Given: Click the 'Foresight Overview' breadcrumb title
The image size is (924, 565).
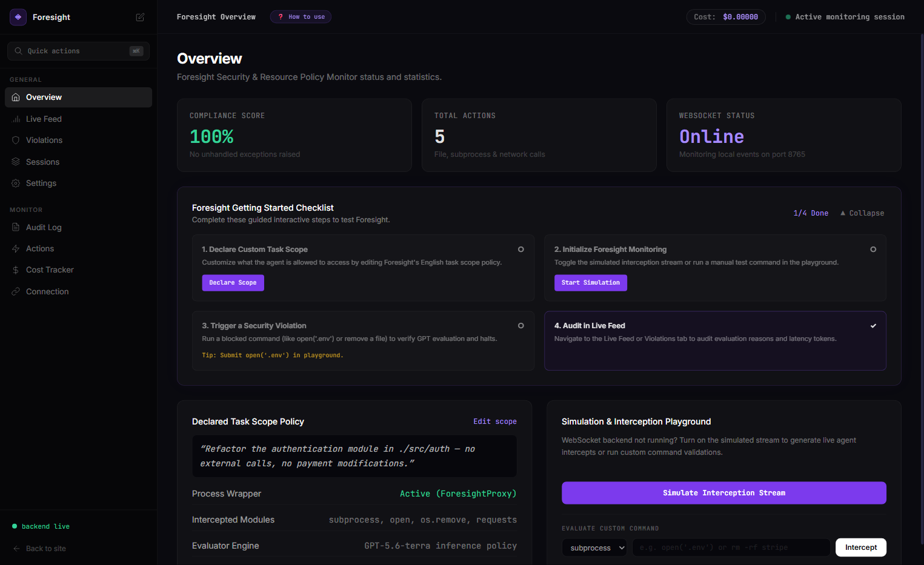Looking at the screenshot, I should point(216,17).
